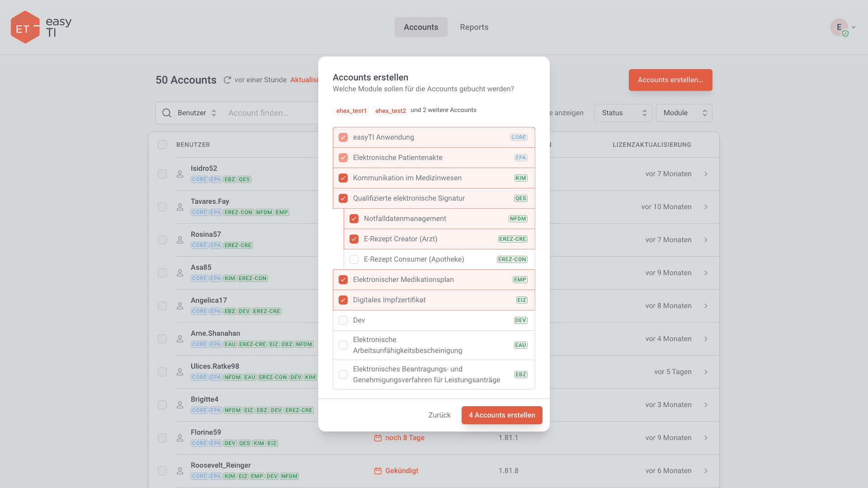Click the calendar icon next to Gekündigt

pos(378,471)
